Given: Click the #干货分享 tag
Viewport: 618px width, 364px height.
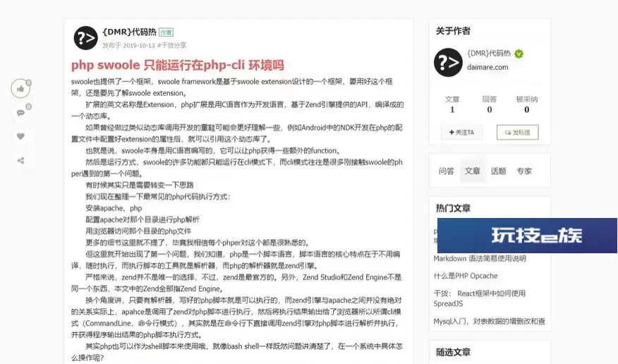Looking at the screenshot, I should tap(172, 45).
